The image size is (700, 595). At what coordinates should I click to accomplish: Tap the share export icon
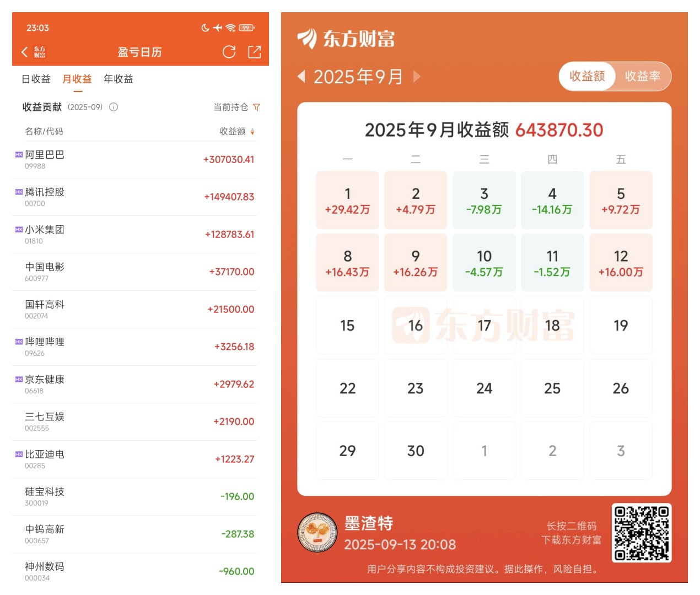254,52
